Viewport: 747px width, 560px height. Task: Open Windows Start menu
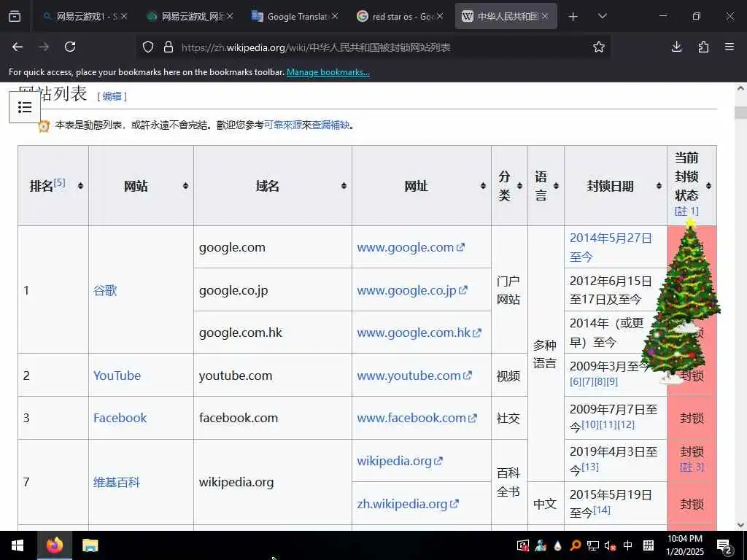pos(18,545)
